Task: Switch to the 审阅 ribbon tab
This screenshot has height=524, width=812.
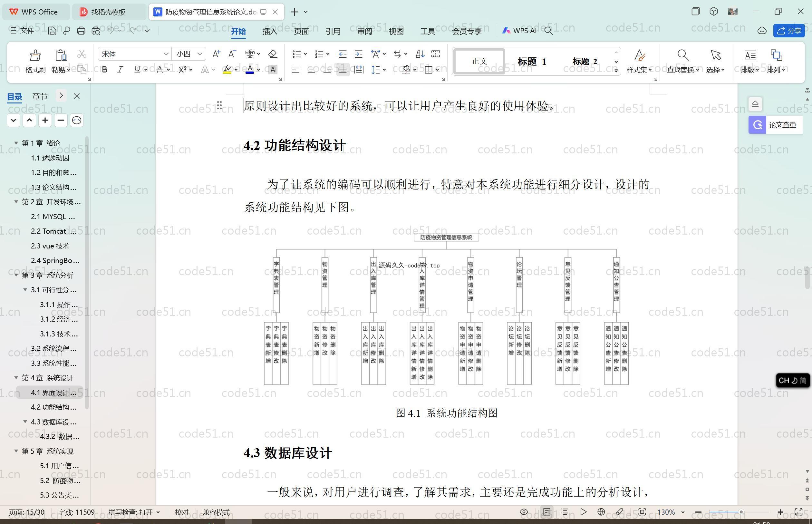Action: (365, 31)
